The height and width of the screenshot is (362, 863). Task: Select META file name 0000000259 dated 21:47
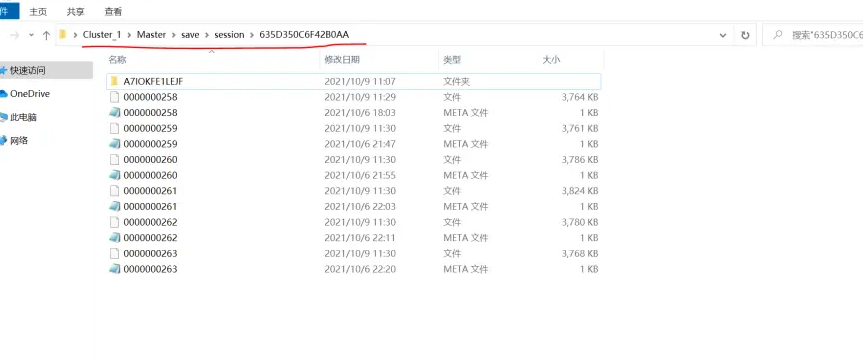click(x=150, y=144)
